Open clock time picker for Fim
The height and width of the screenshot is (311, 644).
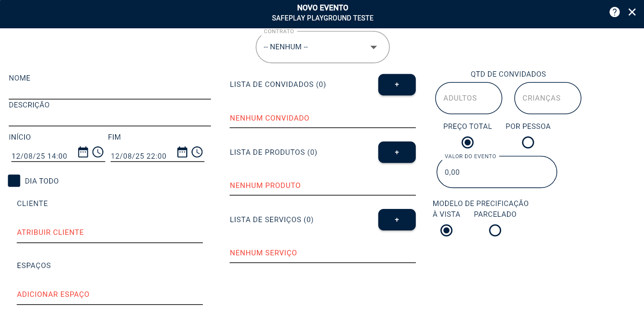coord(197,152)
